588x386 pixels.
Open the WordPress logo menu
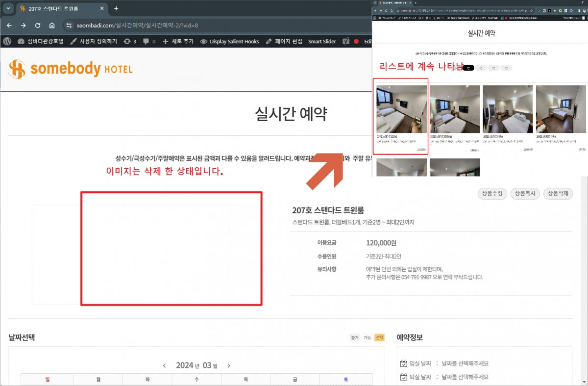point(7,41)
